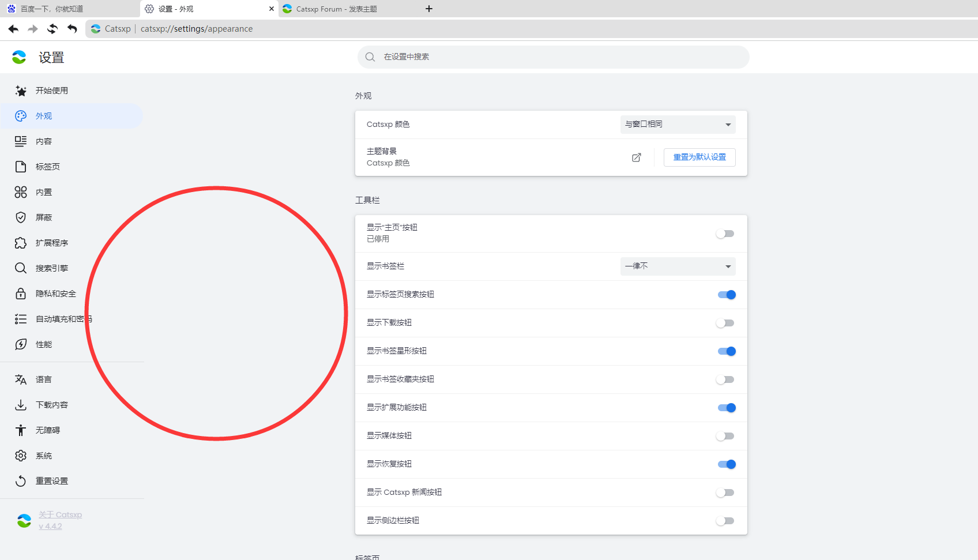Click the 外观 palette icon
This screenshot has width=978, height=560.
(21, 116)
